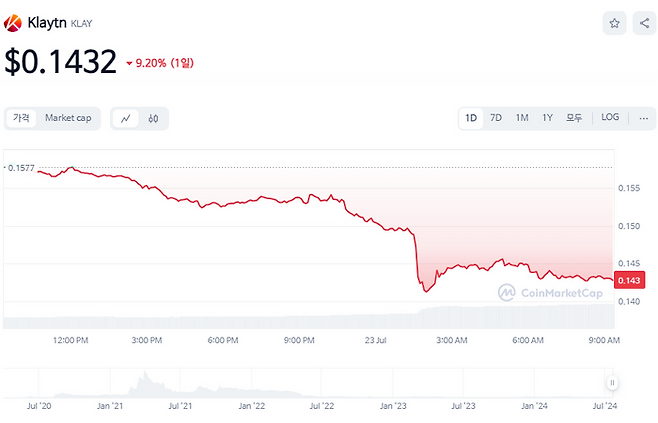Click the share icon button
This screenshot has height=423, width=658.
click(x=643, y=23)
